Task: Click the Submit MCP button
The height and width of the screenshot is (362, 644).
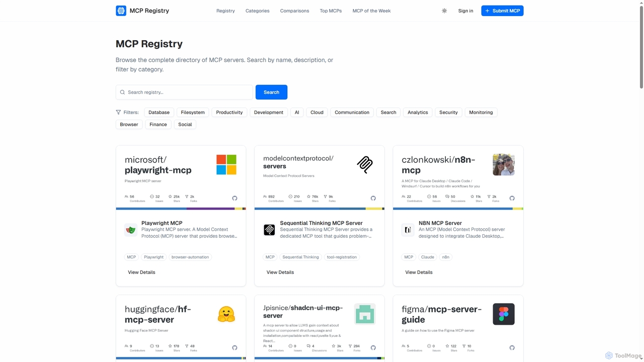Action: pos(502,11)
